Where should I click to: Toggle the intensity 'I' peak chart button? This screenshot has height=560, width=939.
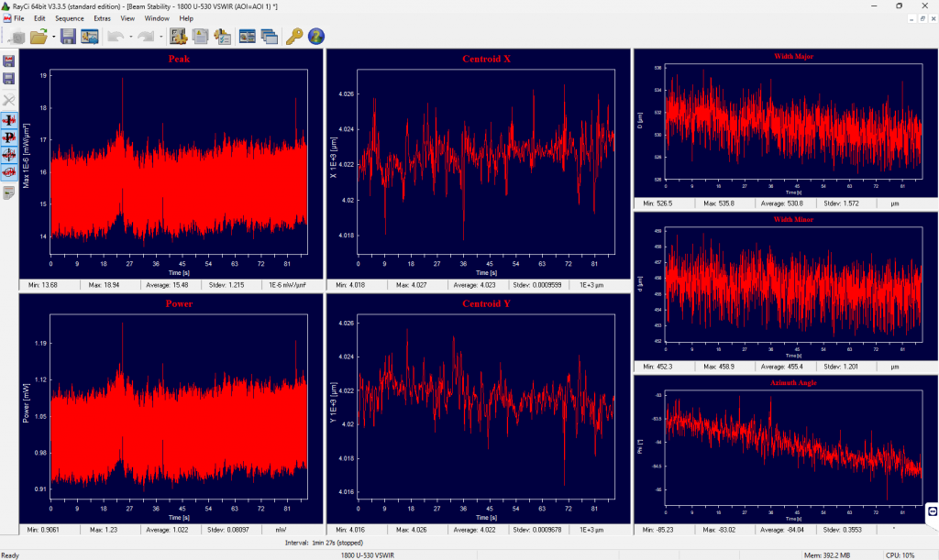point(9,120)
